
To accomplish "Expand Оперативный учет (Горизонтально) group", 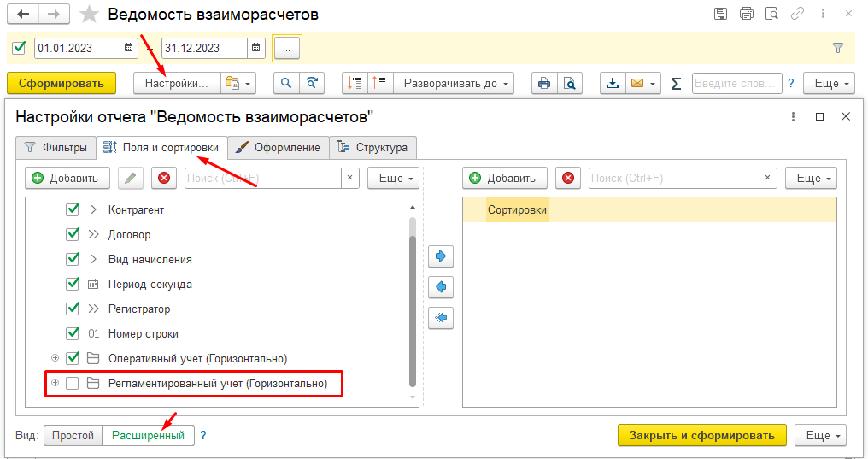I will coord(55,358).
